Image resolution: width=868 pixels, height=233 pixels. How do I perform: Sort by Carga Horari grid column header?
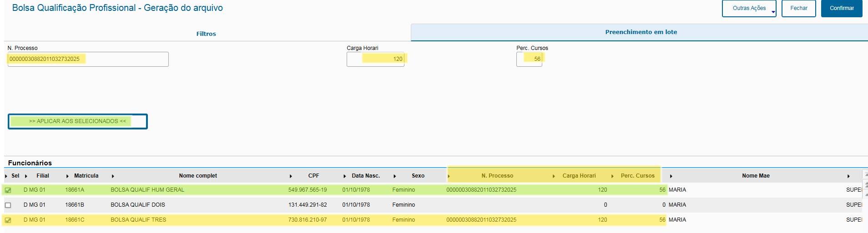[x=579, y=176]
